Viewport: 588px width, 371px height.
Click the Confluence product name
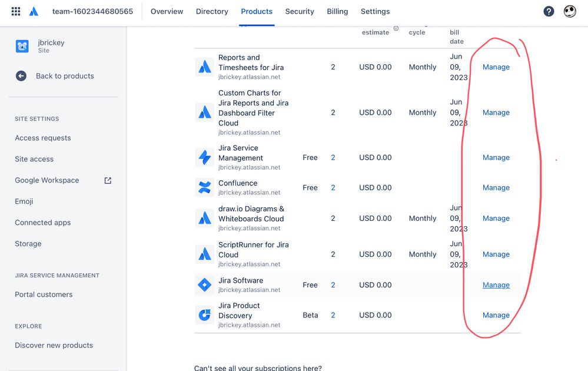[x=238, y=183]
